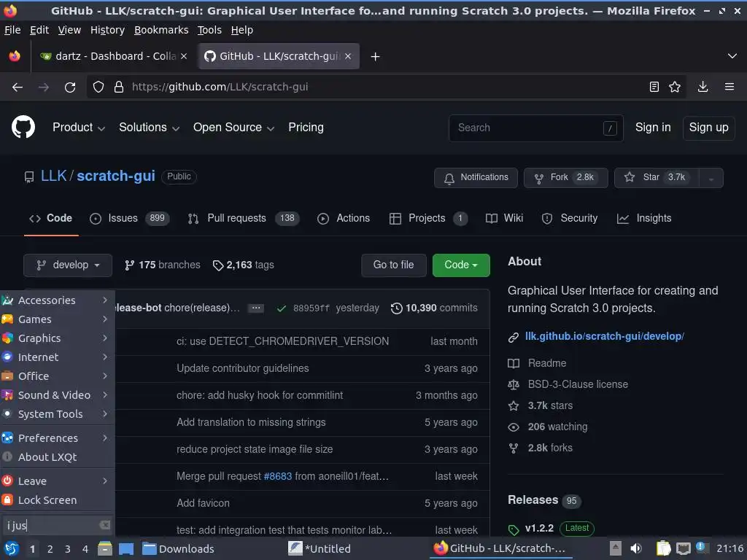Click Sign in link
Viewport: 747px width, 560px height.
coord(653,128)
